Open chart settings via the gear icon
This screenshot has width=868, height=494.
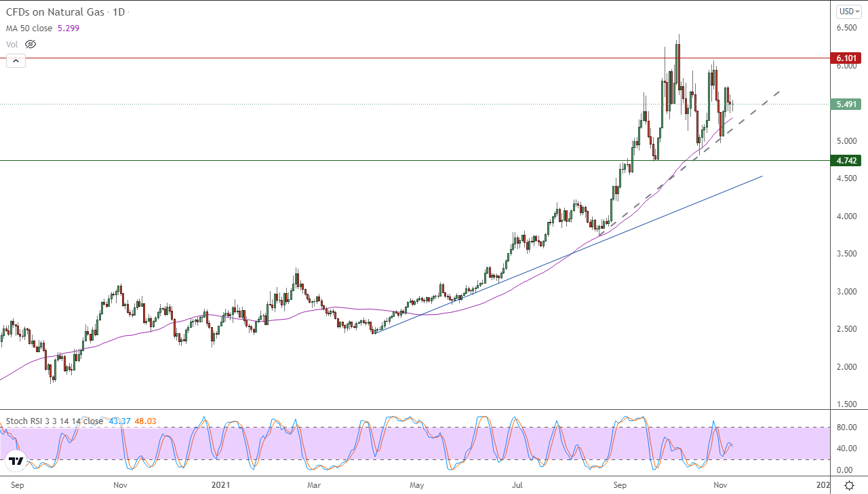pos(849,485)
